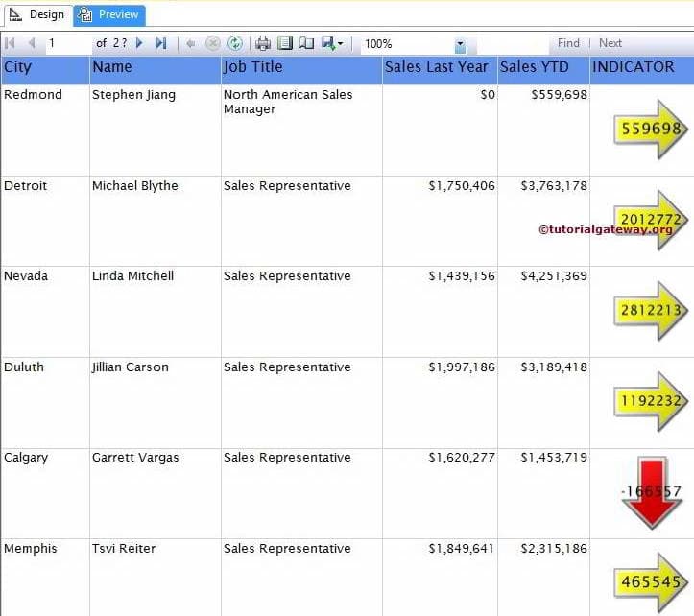The image size is (694, 616).
Task: Print the report
Action: coord(263,43)
